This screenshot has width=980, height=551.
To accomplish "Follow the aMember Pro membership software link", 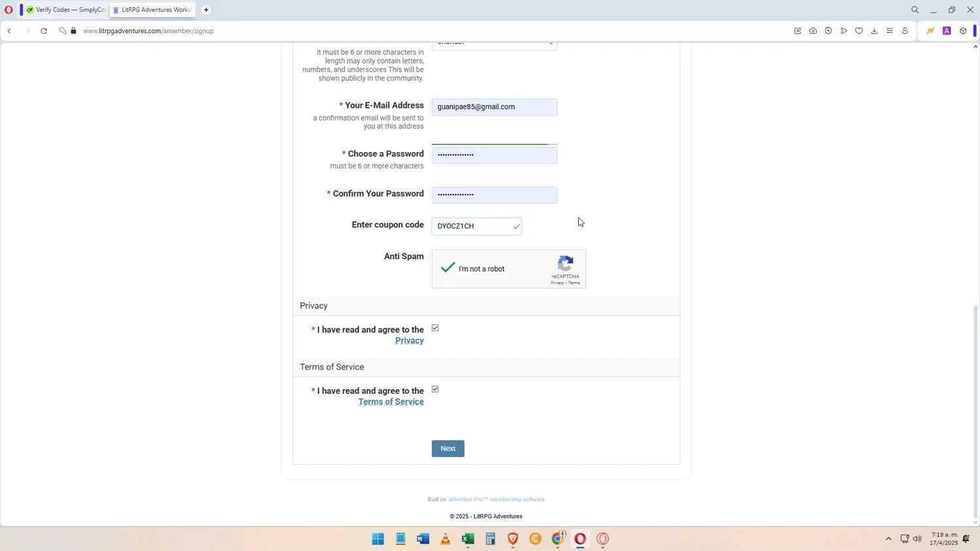I will (497, 499).
